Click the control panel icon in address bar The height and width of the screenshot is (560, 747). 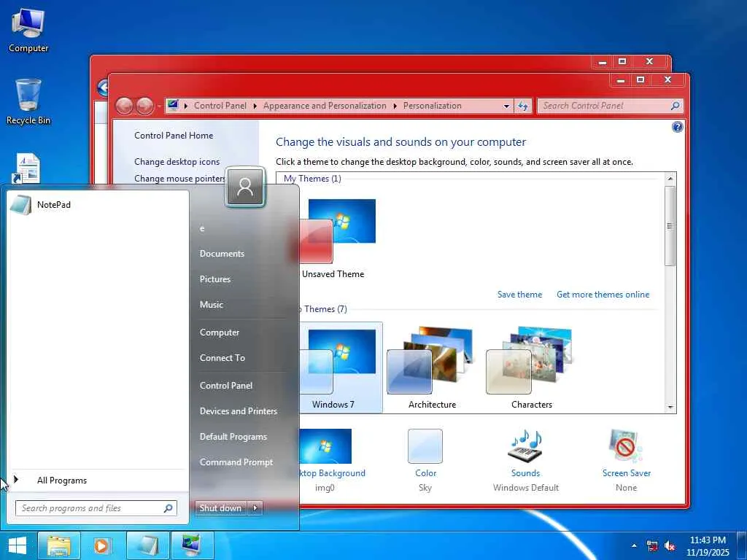point(174,105)
